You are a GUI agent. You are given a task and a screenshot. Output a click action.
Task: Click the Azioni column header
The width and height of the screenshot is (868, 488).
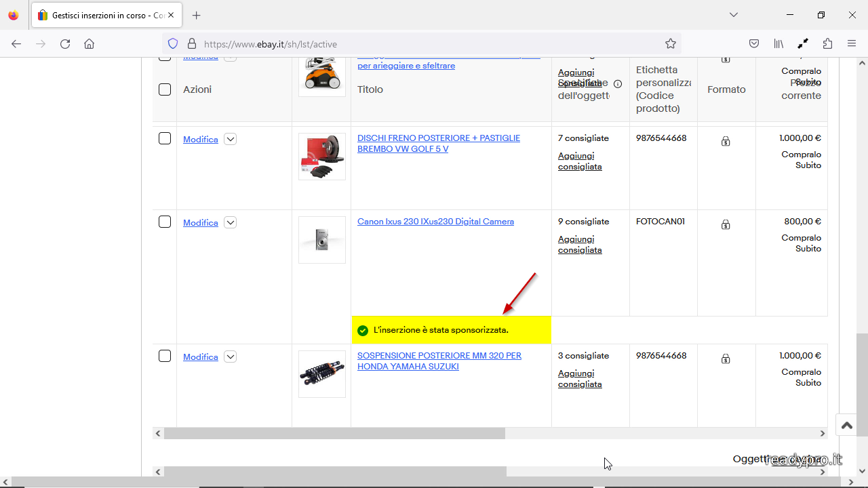(x=197, y=89)
